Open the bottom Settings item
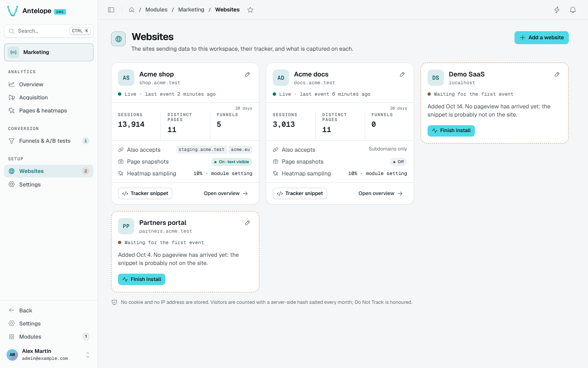 (49, 323)
